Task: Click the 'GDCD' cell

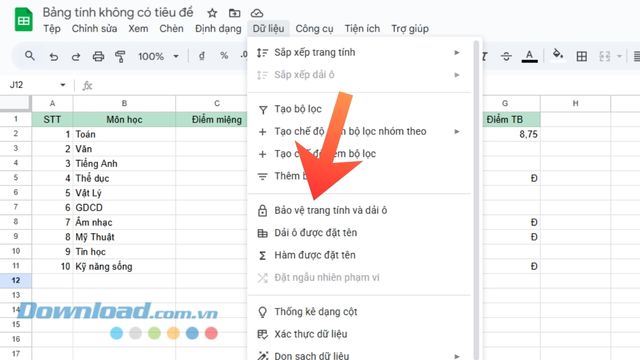Action: point(124,208)
